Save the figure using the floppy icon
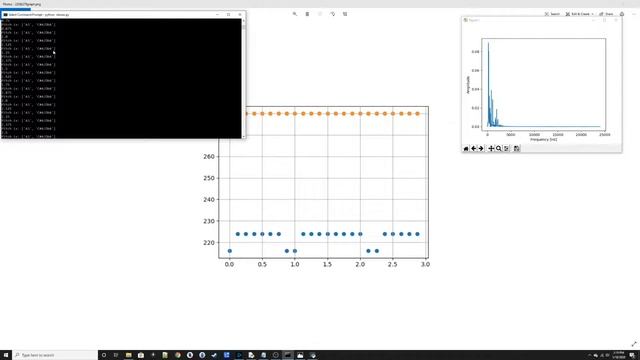Viewport: 640px width, 360px height. click(516, 149)
